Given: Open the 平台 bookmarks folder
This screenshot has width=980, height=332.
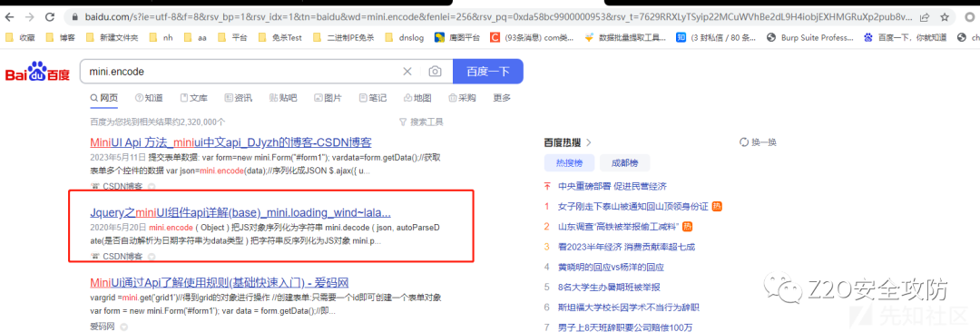Looking at the screenshot, I should pos(233,37).
